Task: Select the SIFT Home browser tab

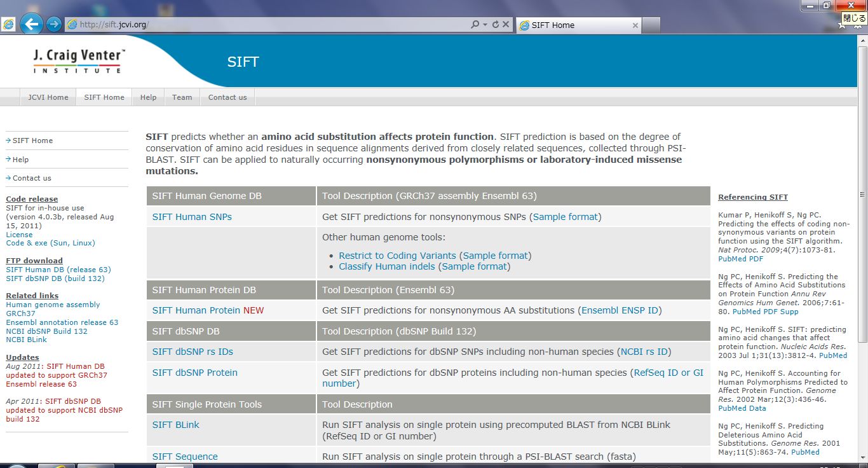Action: point(579,25)
